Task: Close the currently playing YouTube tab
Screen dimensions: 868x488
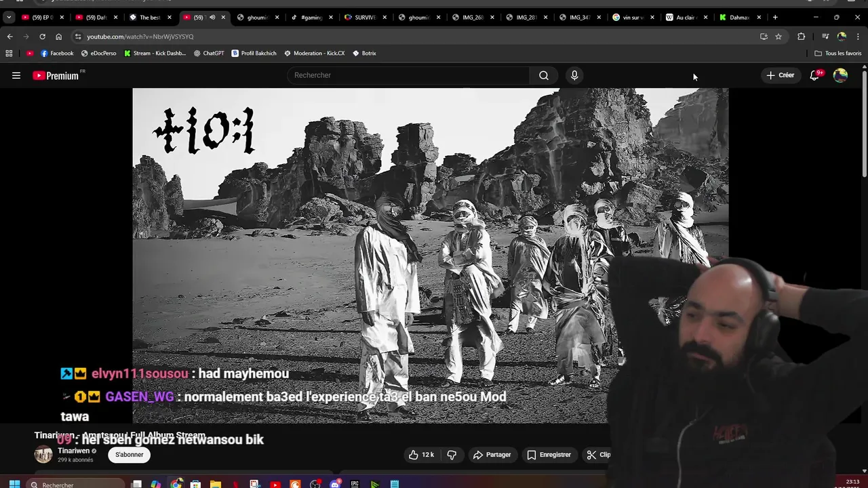Action: [223, 18]
